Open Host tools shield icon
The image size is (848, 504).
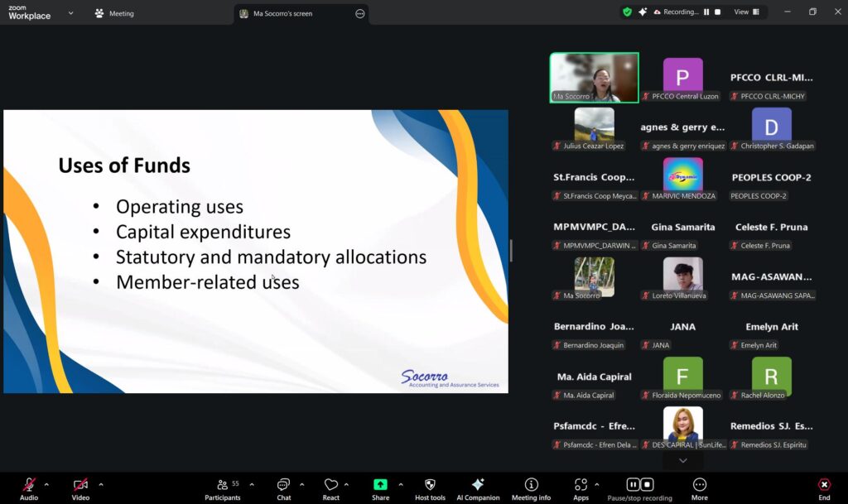coord(430,485)
